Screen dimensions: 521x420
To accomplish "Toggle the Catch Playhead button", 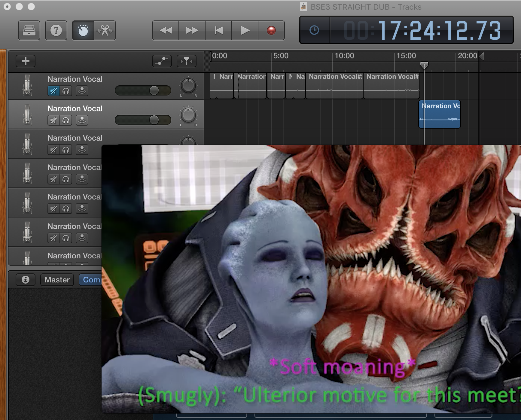I will 187,61.
